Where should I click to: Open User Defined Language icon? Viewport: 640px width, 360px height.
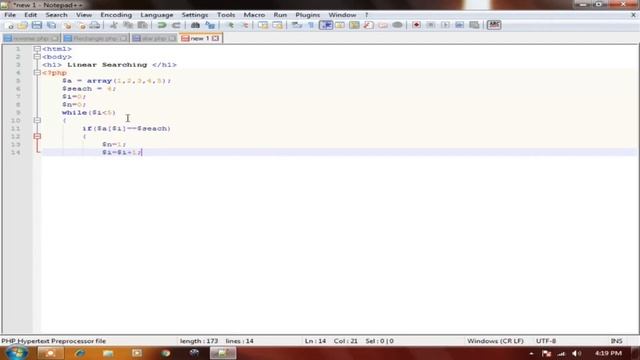[x=340, y=25]
